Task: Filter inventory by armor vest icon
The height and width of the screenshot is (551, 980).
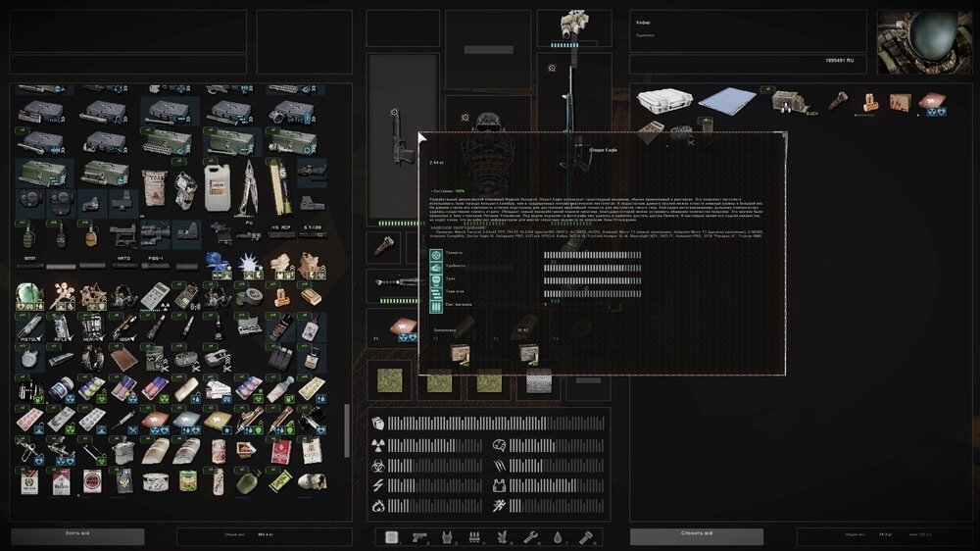Action: tap(448, 537)
